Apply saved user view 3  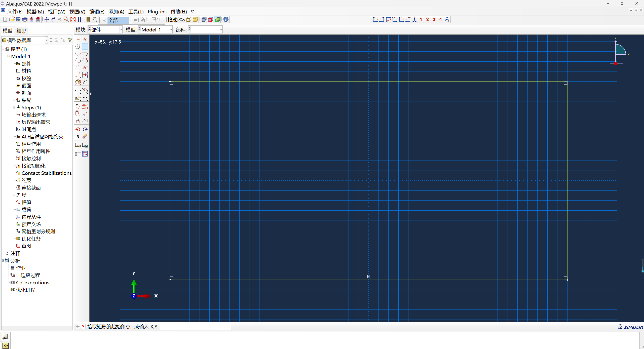[434, 19]
